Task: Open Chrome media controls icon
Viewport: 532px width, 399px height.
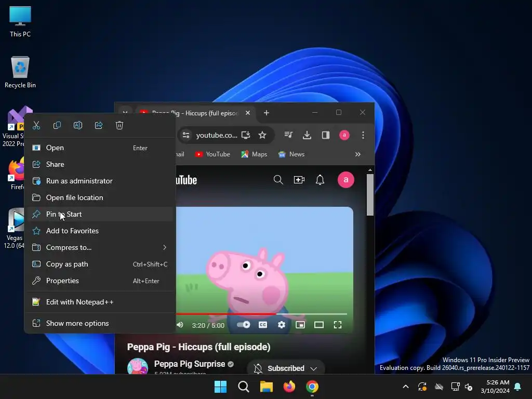Action: pyautogui.click(x=288, y=136)
